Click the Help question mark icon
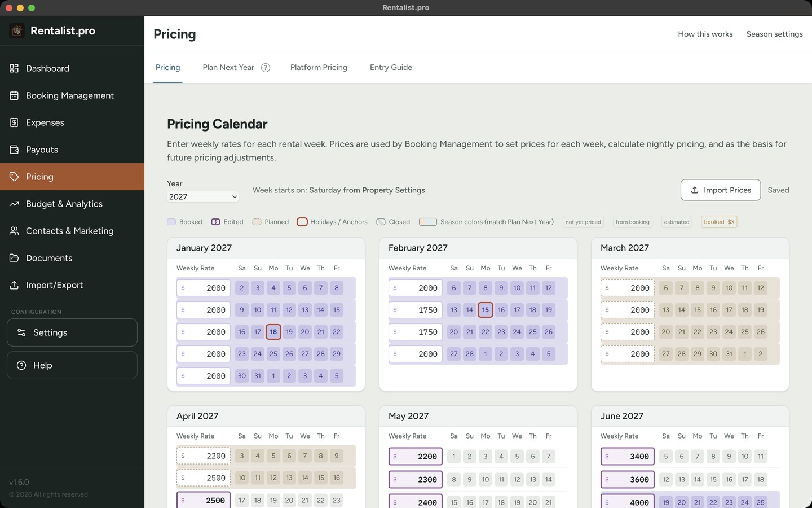This screenshot has width=812, height=508. tap(21, 365)
